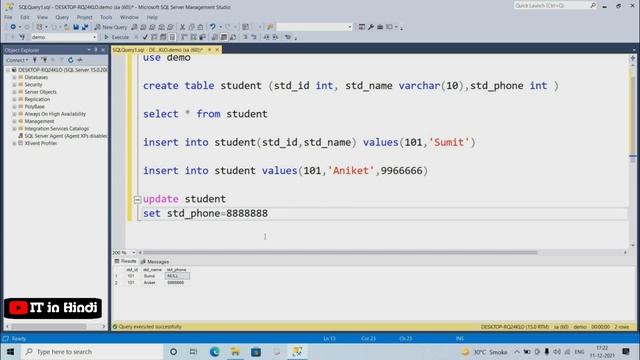Click the XEvent Profiler tree node
Viewport: 640px width, 360px height.
pyautogui.click(x=40, y=143)
